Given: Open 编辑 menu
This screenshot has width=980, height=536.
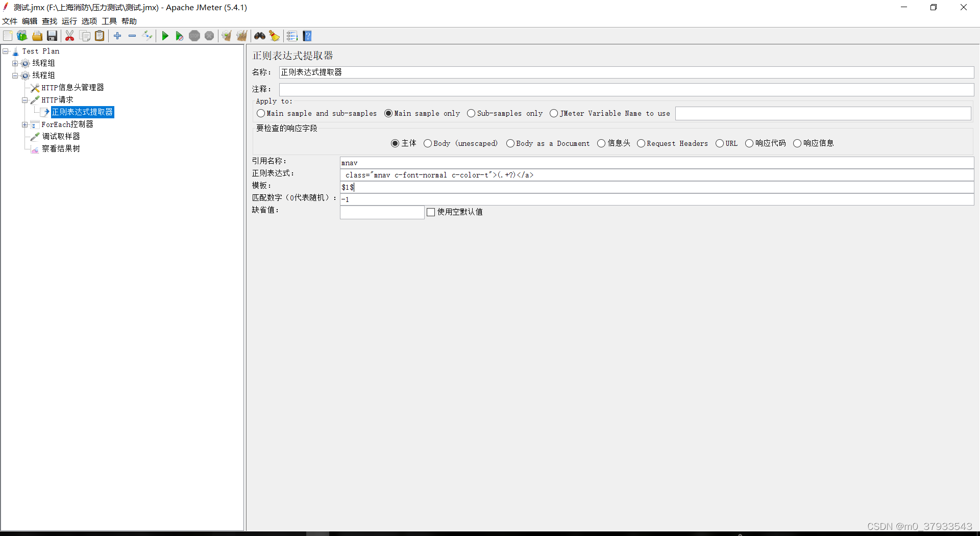Looking at the screenshot, I should coord(30,21).
